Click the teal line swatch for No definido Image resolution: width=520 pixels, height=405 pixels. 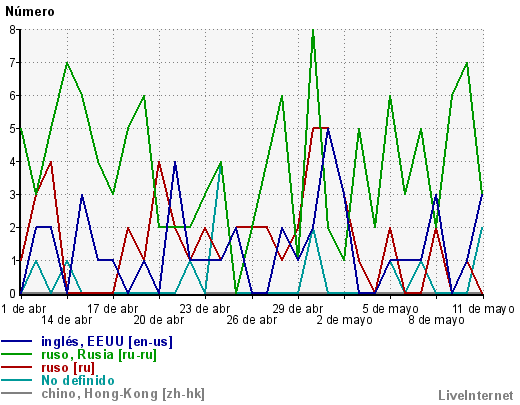(17, 381)
